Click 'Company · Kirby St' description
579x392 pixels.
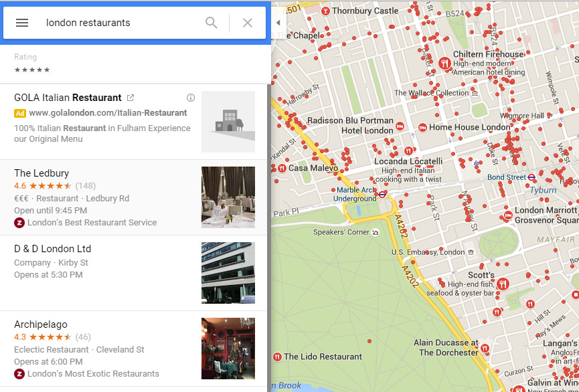coord(51,263)
